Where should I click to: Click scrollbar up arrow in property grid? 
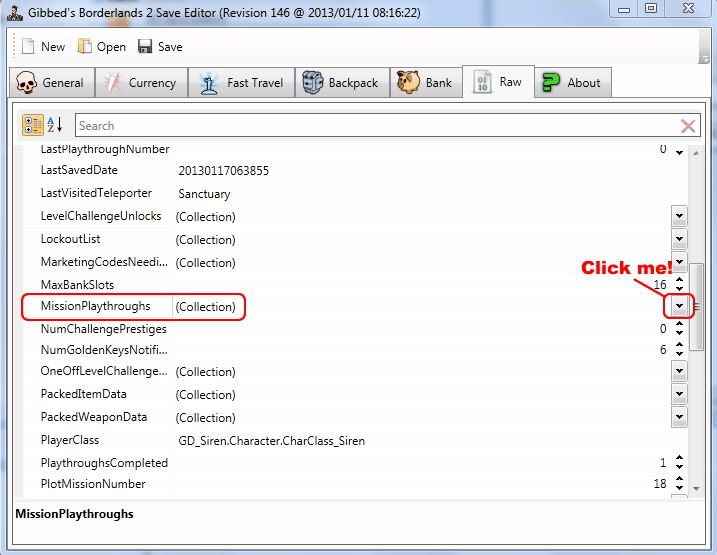[x=696, y=153]
